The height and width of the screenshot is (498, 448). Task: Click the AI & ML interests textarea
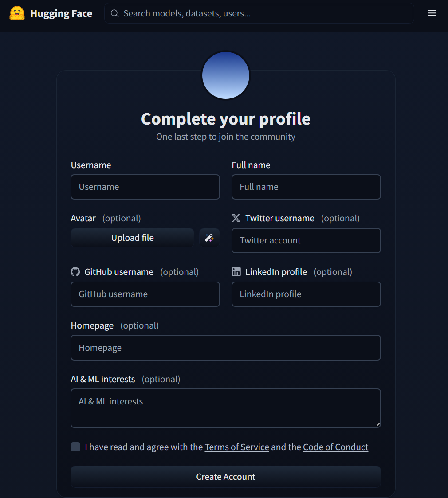pyautogui.click(x=226, y=408)
